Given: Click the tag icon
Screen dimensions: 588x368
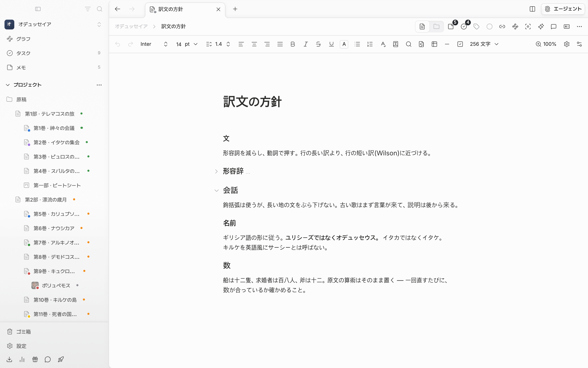Looking at the screenshot, I should (477, 27).
